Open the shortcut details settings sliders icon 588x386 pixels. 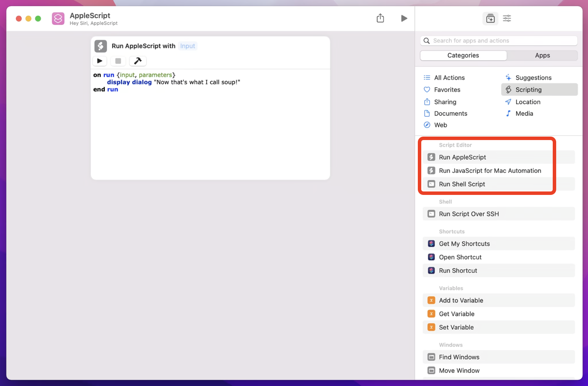(507, 18)
